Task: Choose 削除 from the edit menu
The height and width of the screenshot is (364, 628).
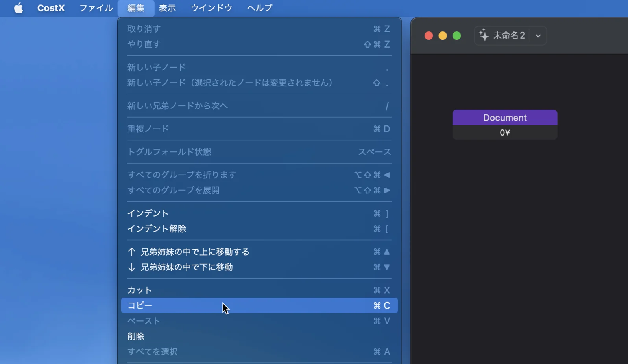Action: point(259,336)
